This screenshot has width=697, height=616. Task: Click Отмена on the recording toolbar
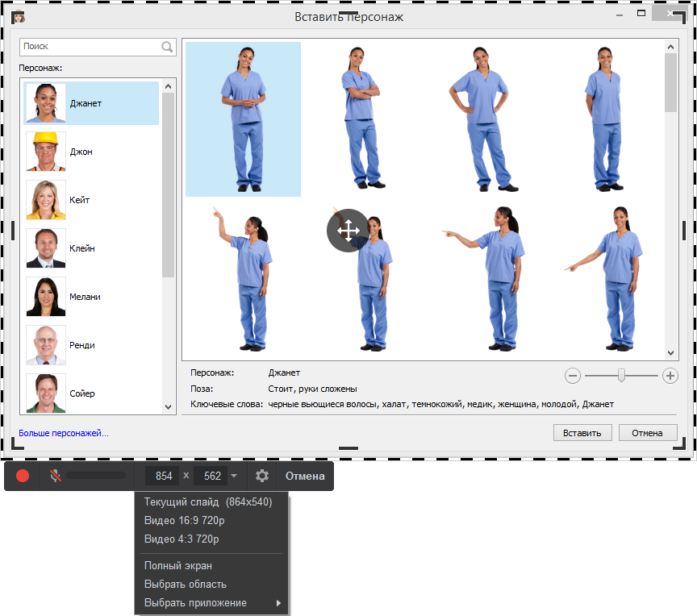(x=305, y=476)
